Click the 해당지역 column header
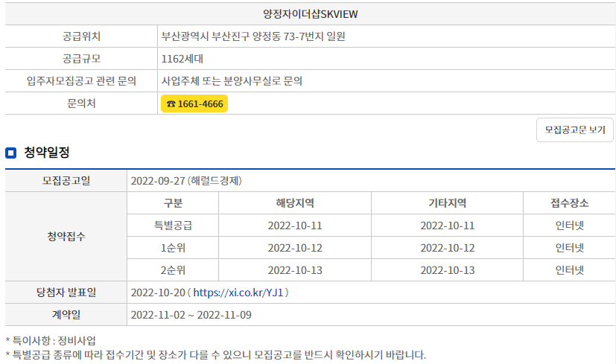The image size is (616, 364). pos(295,203)
